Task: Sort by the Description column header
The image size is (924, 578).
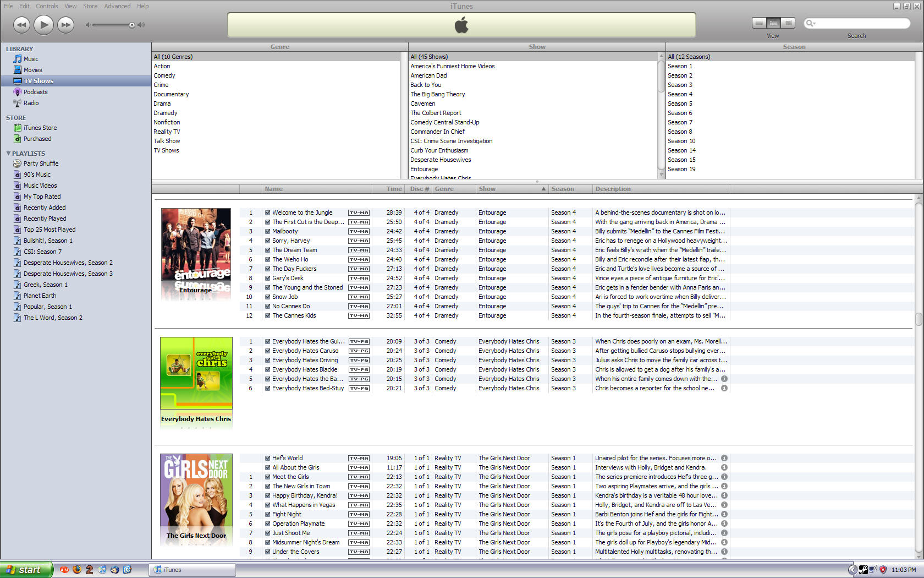Action: (x=661, y=189)
